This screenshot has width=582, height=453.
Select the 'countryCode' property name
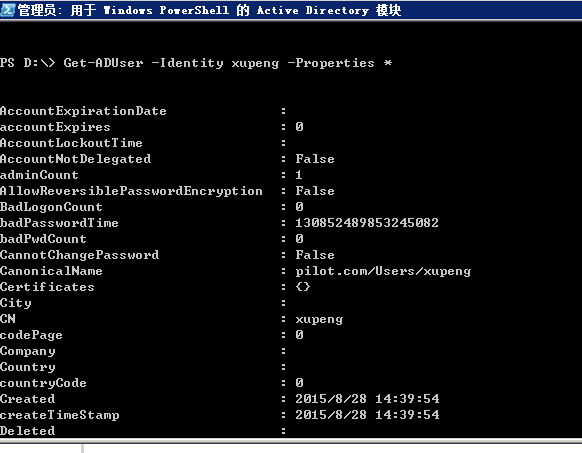coord(43,383)
